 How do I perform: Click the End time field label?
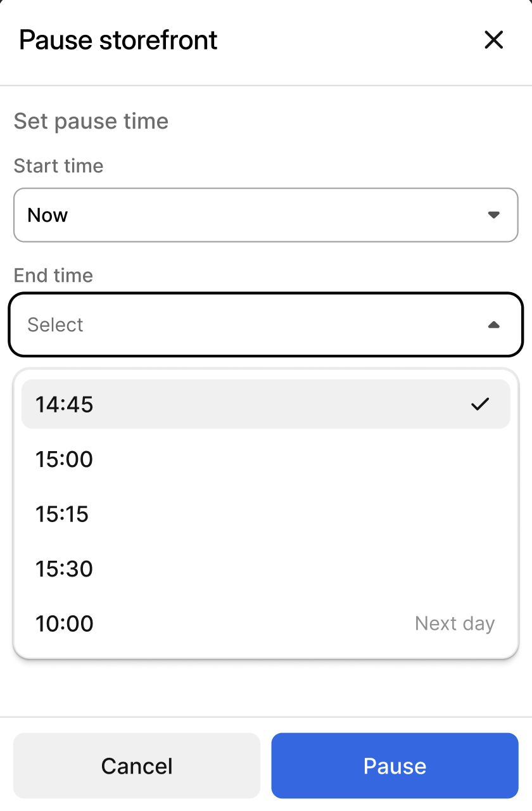coord(53,276)
